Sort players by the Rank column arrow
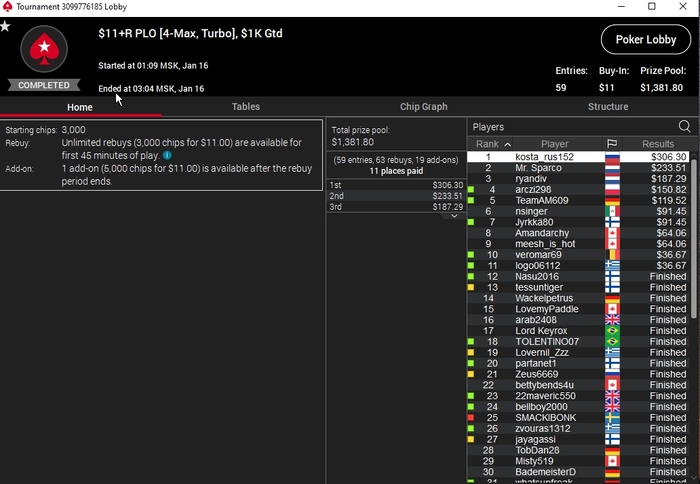 (507, 144)
